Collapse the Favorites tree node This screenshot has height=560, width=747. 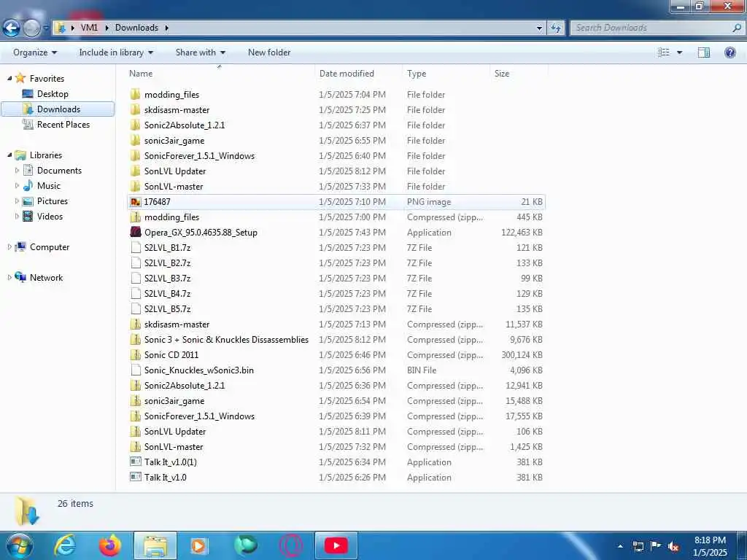click(9, 78)
